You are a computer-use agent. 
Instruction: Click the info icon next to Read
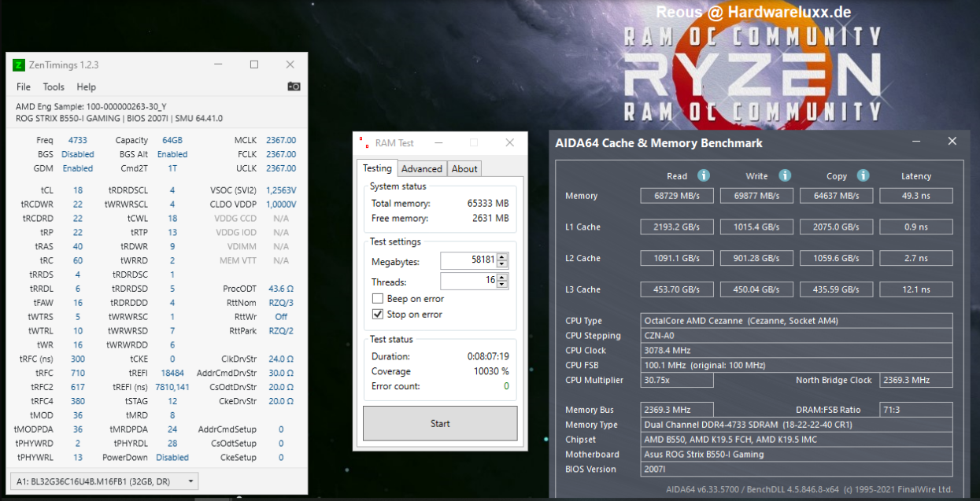(704, 175)
